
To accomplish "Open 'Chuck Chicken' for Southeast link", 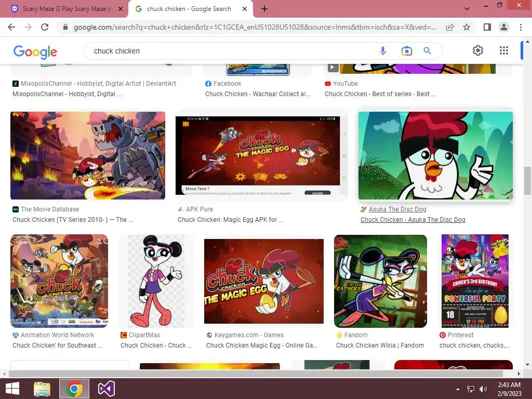I will pyautogui.click(x=57, y=345).
